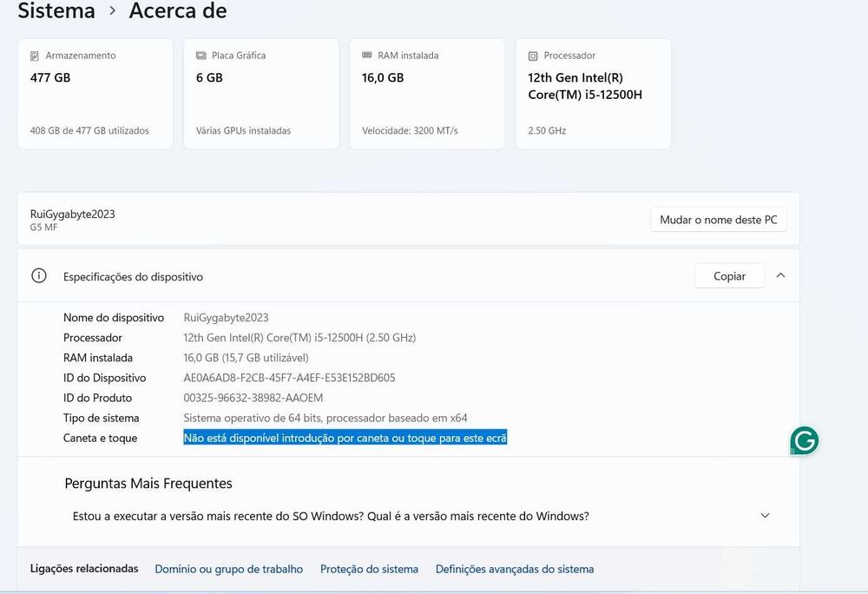Go back to Sistema in the breadcrumb
The image size is (868, 594).
(x=56, y=10)
